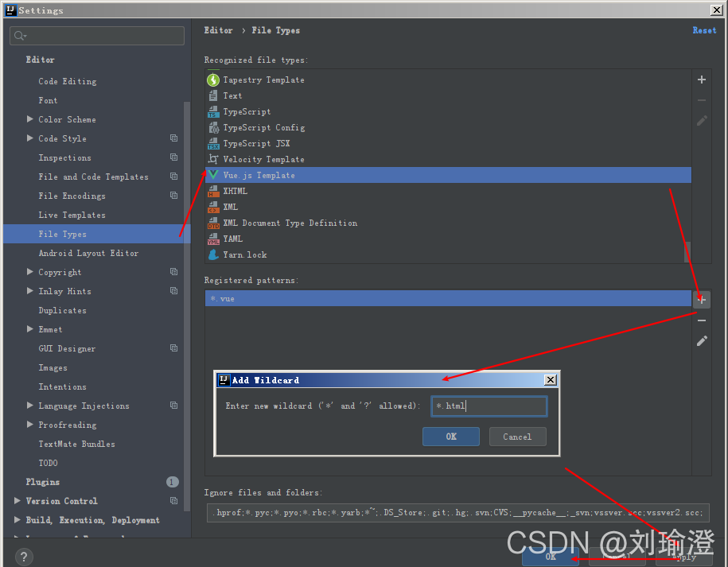Click the project-level icon beside Code Style
This screenshot has width=728, height=567.
coord(173,138)
